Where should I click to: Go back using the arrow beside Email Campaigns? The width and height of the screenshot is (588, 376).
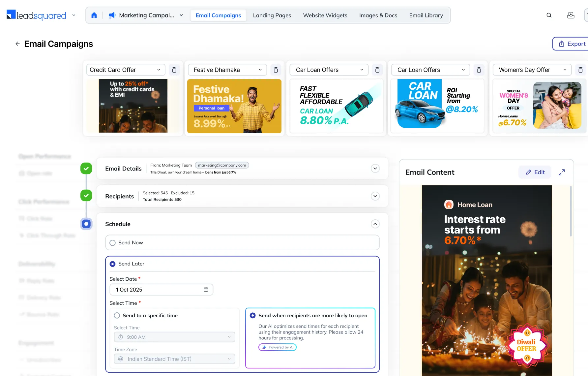[x=17, y=44]
